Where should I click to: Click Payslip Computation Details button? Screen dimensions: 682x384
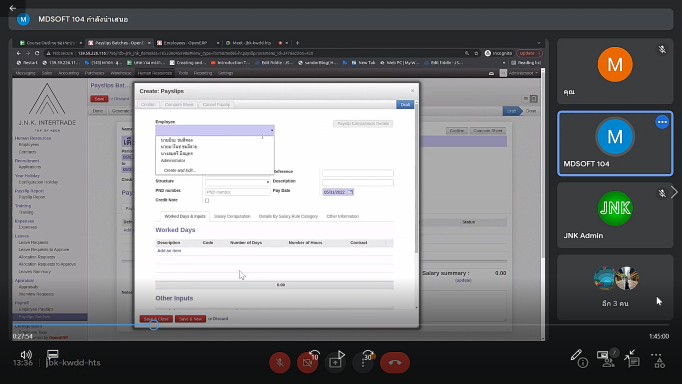pyautogui.click(x=363, y=124)
